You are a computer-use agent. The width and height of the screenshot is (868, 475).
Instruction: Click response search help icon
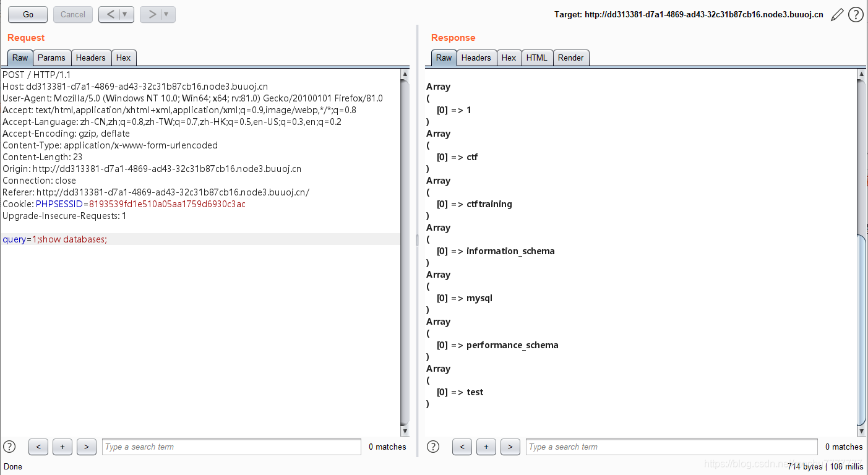(x=433, y=447)
